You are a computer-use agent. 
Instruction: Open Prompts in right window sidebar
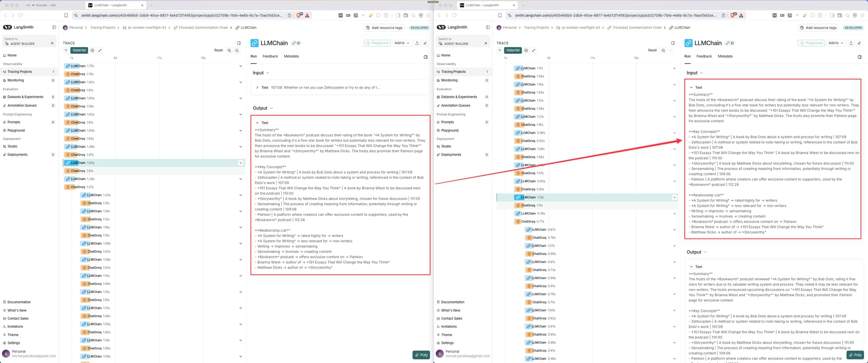(462, 122)
